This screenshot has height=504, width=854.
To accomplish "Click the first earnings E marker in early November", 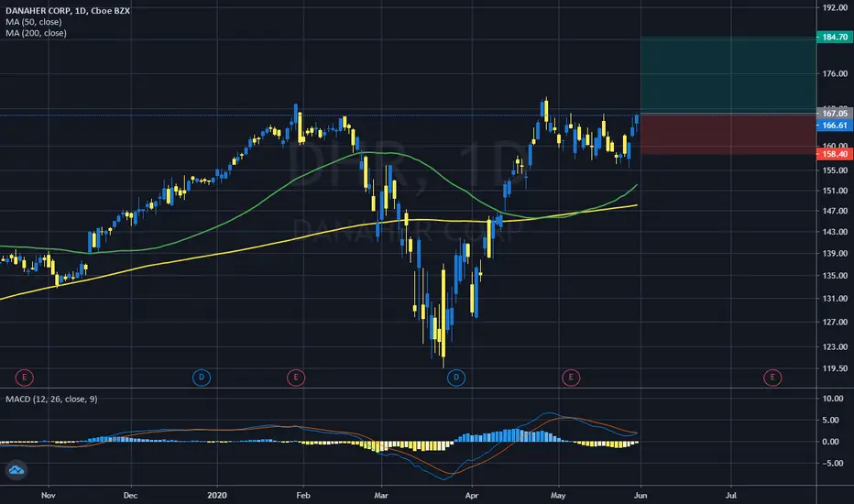I will [x=25, y=377].
